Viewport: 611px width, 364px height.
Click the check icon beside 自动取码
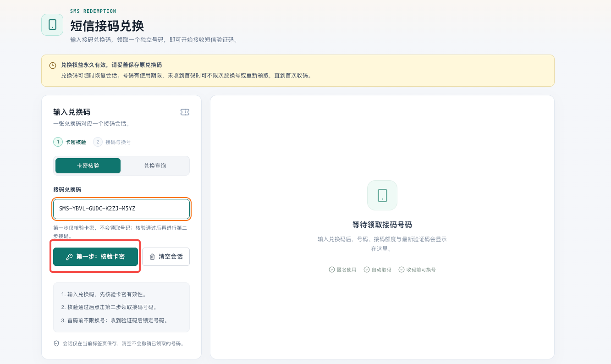[367, 270]
